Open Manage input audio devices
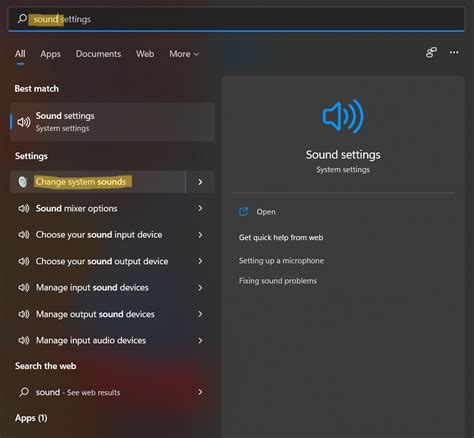Image resolution: width=474 pixels, height=438 pixels. coord(91,340)
